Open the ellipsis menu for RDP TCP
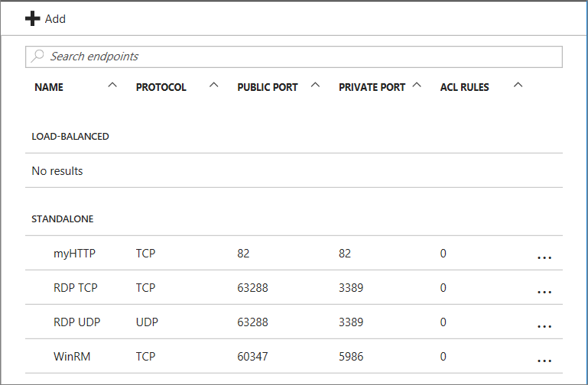 (544, 292)
